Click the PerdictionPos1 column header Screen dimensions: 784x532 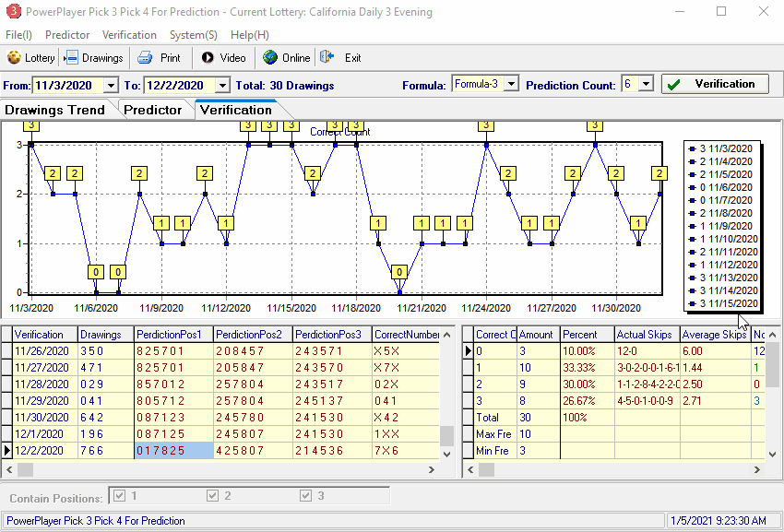coord(174,335)
